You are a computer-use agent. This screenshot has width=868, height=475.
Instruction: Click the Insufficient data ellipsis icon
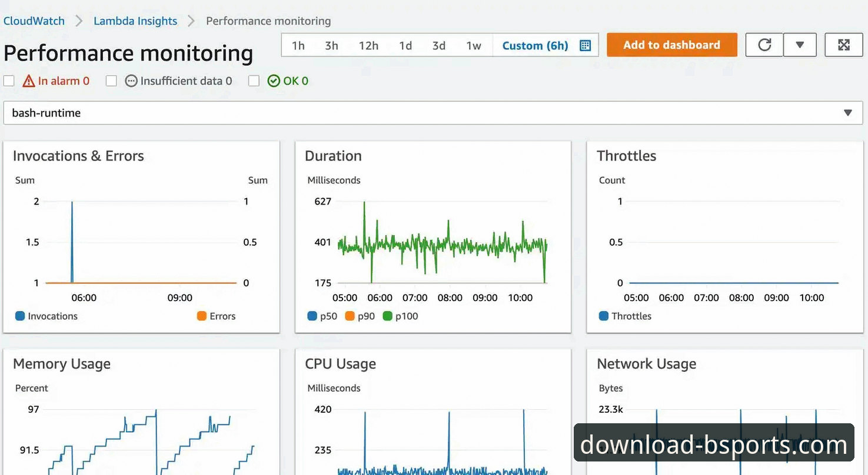coord(131,81)
